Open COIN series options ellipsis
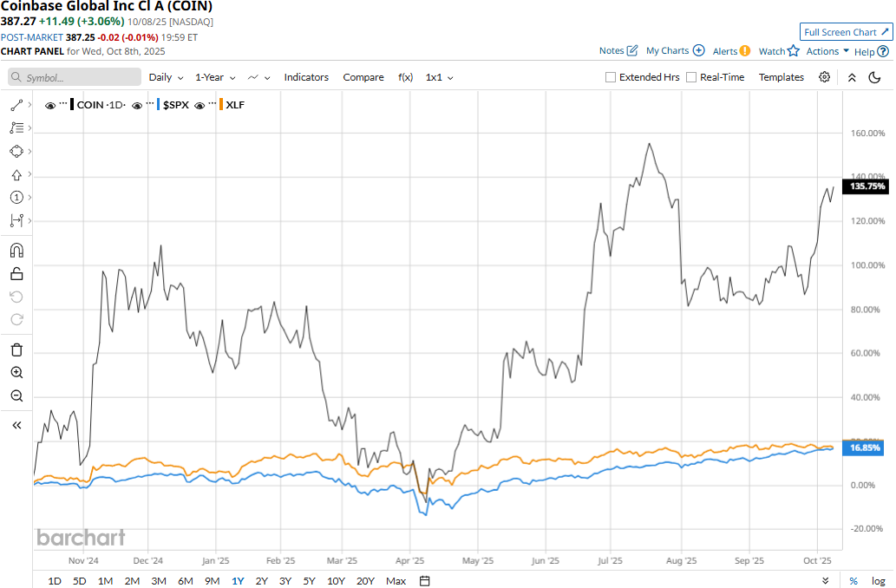Viewport: 896px width, 588px height. point(62,103)
